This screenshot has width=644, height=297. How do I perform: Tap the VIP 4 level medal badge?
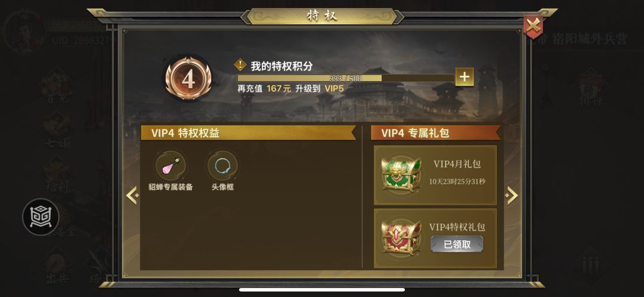[188, 79]
